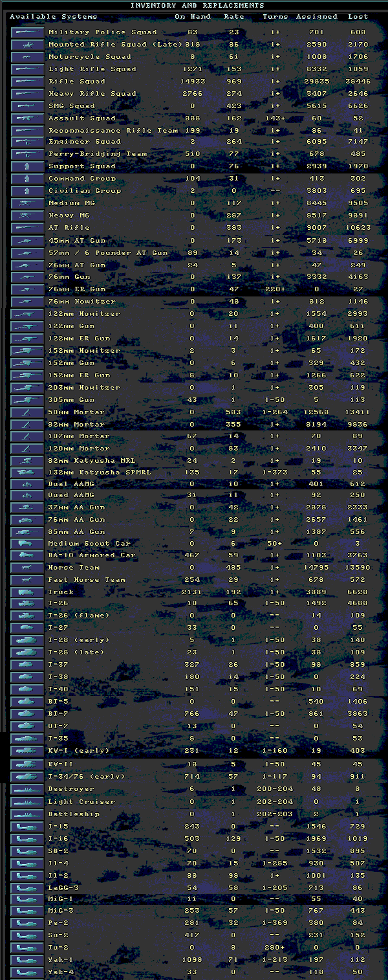This screenshot has width=388, height=980.
Task: Select the 132mm Katyusha SPMRL icon
Action: (28, 473)
